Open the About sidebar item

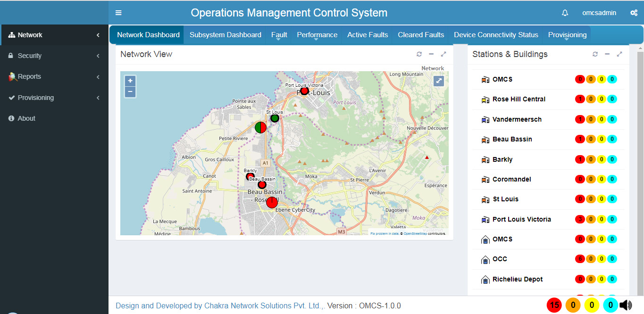pyautogui.click(x=55, y=118)
